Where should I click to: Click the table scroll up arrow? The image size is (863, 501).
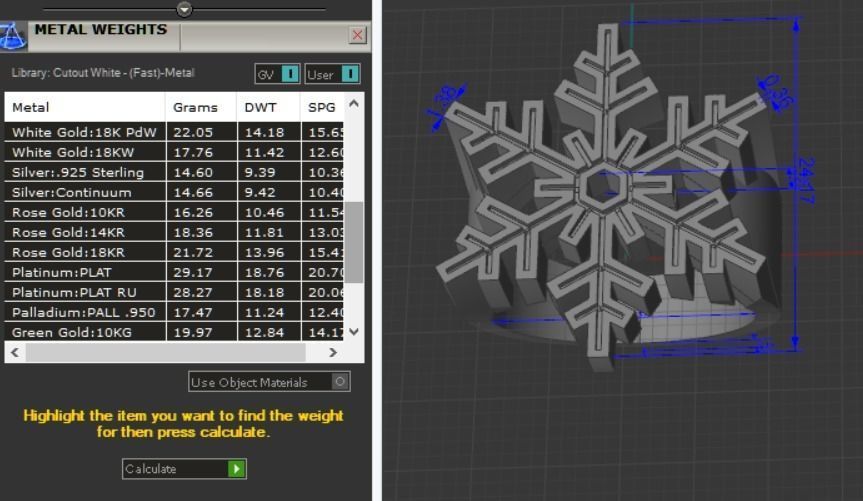coord(354,104)
